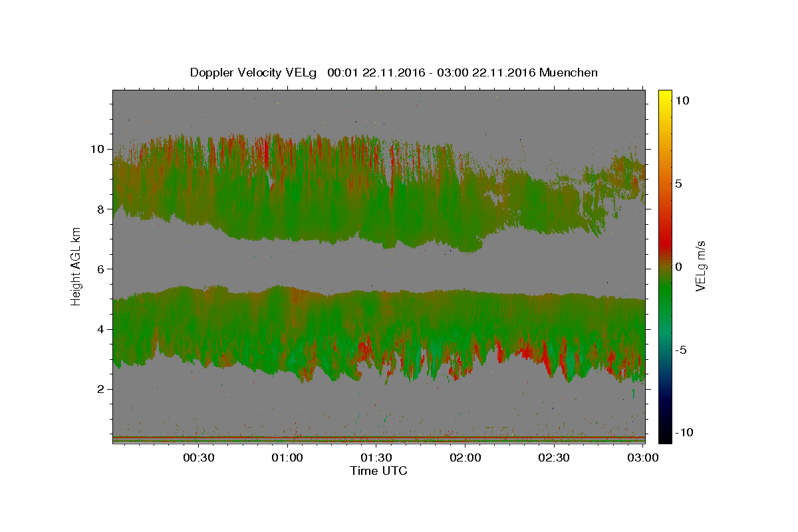This screenshot has width=798, height=532.
Task: Click the colorbar tick label -10
Action: (x=683, y=432)
